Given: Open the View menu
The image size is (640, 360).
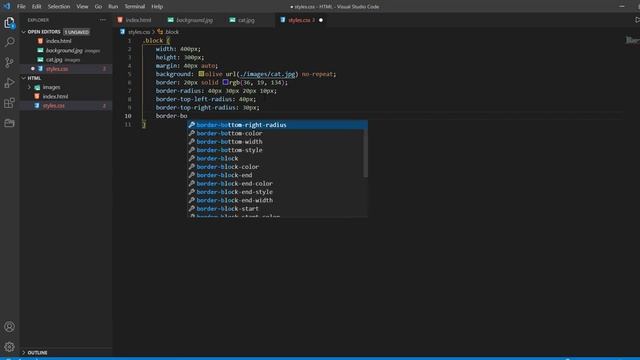Looking at the screenshot, I should click(82, 7).
